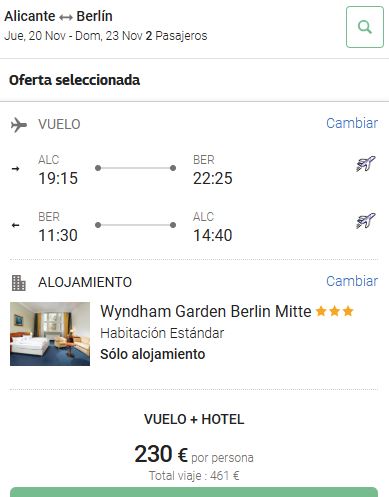
Task: Click Cambiar link for the accommodation
Action: (352, 281)
